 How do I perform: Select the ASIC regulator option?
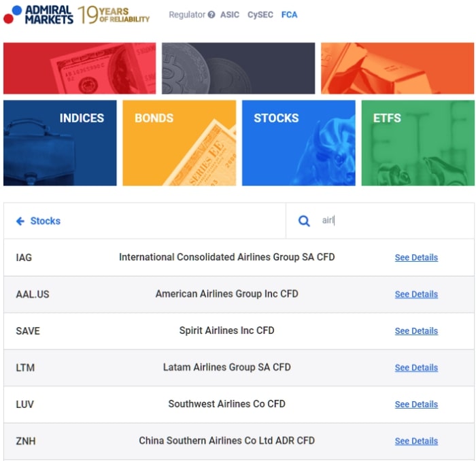[230, 14]
